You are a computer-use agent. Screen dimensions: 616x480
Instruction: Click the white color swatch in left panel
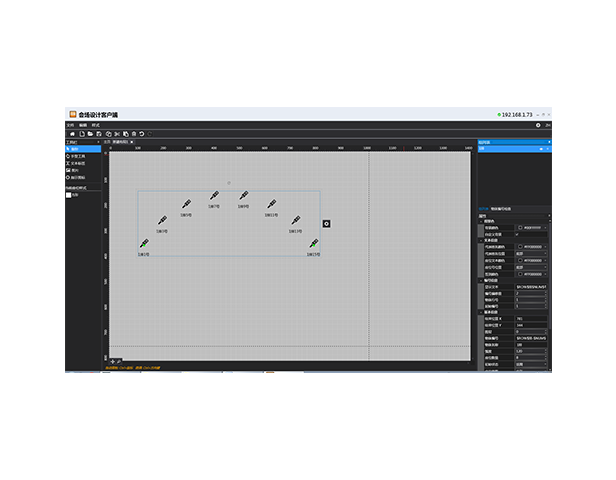[69, 194]
